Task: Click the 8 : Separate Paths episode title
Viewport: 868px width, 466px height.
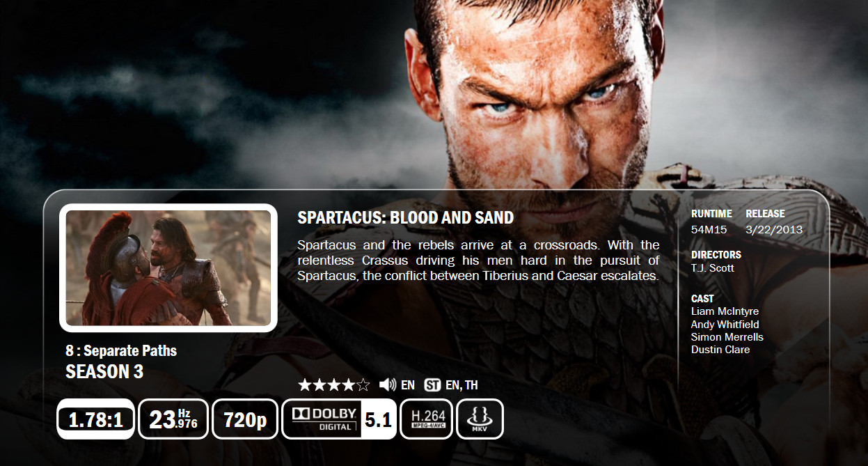Action: [x=121, y=350]
